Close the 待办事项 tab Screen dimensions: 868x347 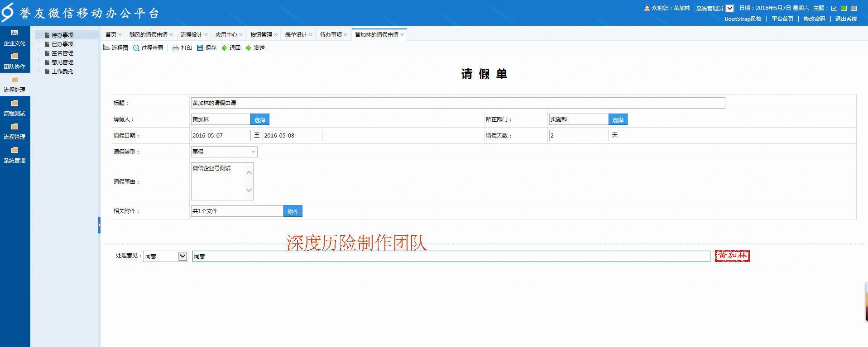coord(345,35)
